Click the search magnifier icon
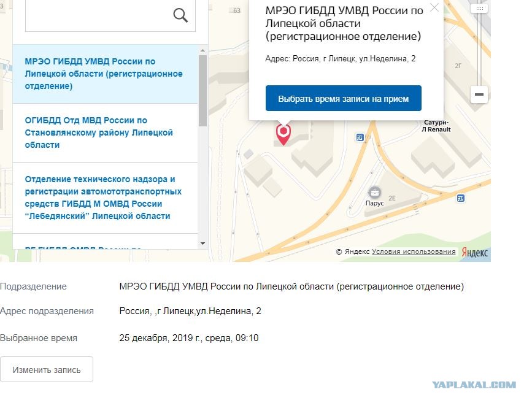 [x=180, y=15]
